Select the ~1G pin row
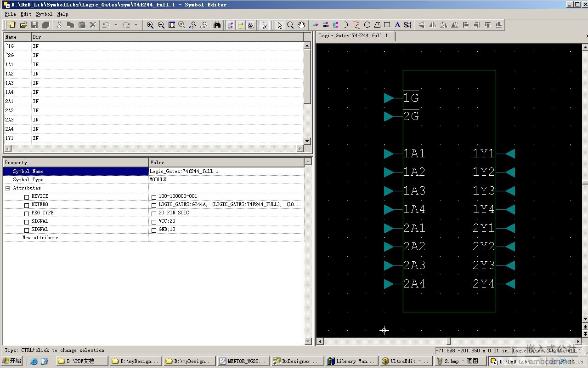The width and height of the screenshot is (588, 368). [x=153, y=46]
